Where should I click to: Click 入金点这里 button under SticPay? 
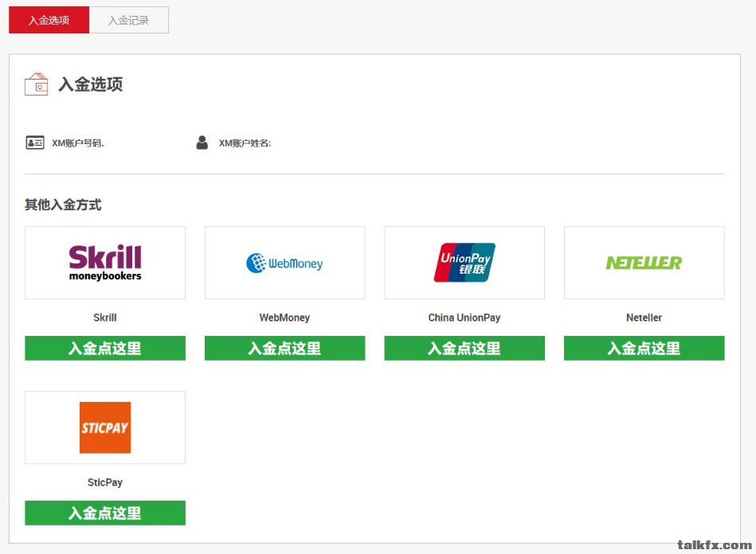coord(105,513)
